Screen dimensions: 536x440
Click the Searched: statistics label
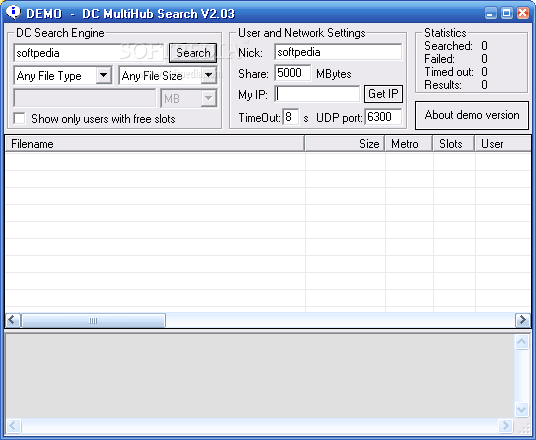[448, 46]
